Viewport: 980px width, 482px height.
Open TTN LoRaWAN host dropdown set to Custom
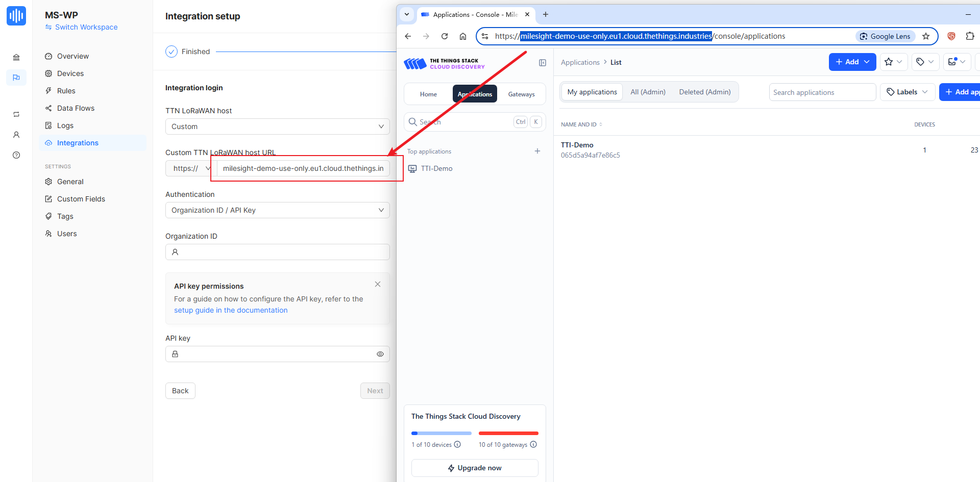click(x=278, y=126)
